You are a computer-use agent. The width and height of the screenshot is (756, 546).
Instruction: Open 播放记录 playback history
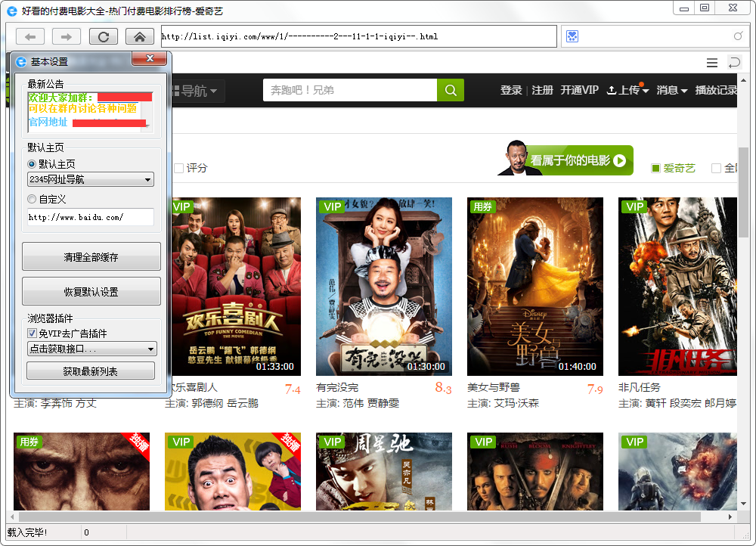(x=716, y=90)
